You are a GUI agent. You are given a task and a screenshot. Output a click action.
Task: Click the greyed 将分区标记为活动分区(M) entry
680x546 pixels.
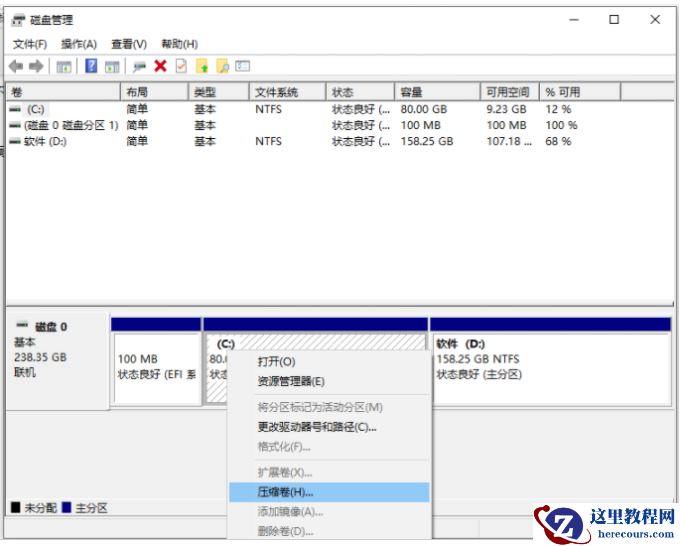click(329, 408)
